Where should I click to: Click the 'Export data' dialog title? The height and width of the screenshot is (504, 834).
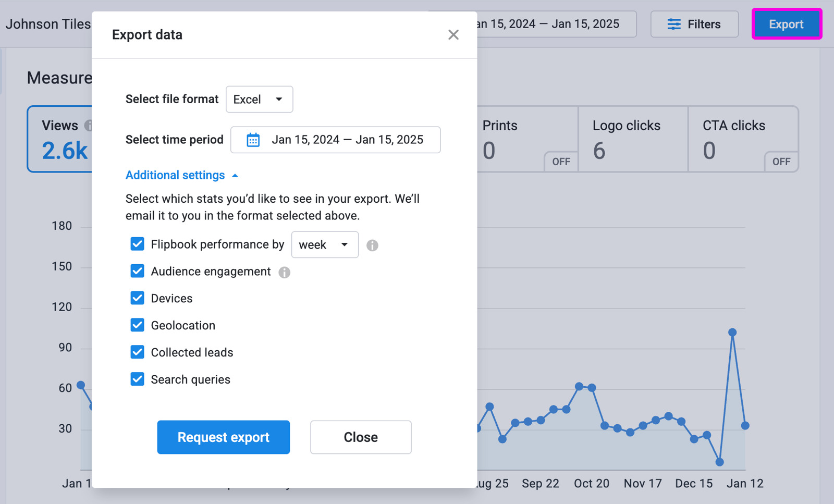click(147, 35)
